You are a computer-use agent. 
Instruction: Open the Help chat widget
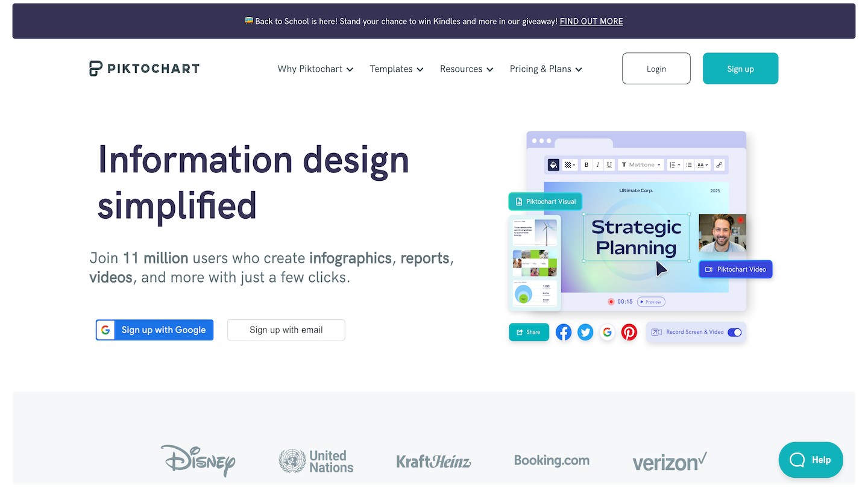coord(811,460)
